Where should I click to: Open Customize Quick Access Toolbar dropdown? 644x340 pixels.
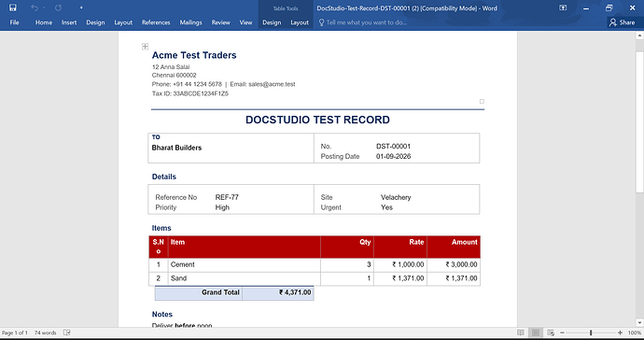pyautogui.click(x=81, y=7)
